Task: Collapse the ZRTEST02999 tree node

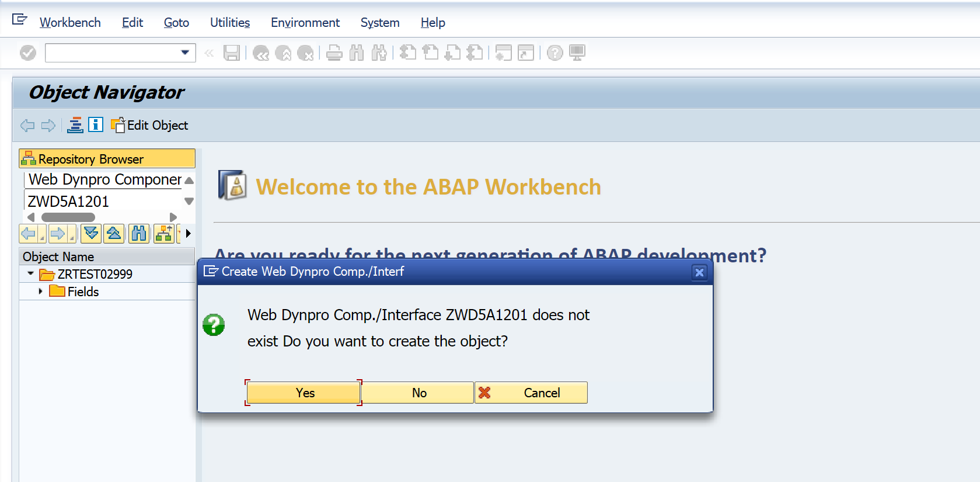Action: point(30,273)
